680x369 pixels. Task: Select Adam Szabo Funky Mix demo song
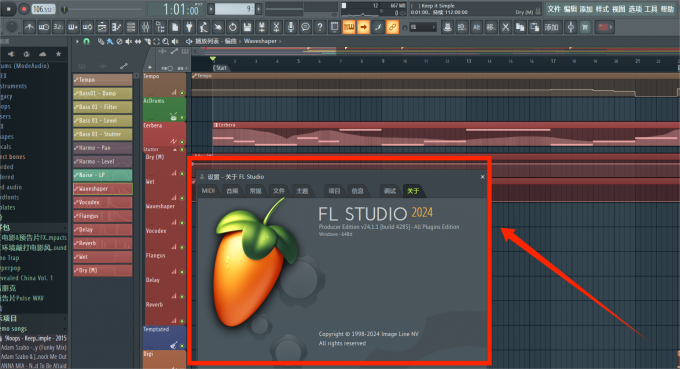coord(33,347)
